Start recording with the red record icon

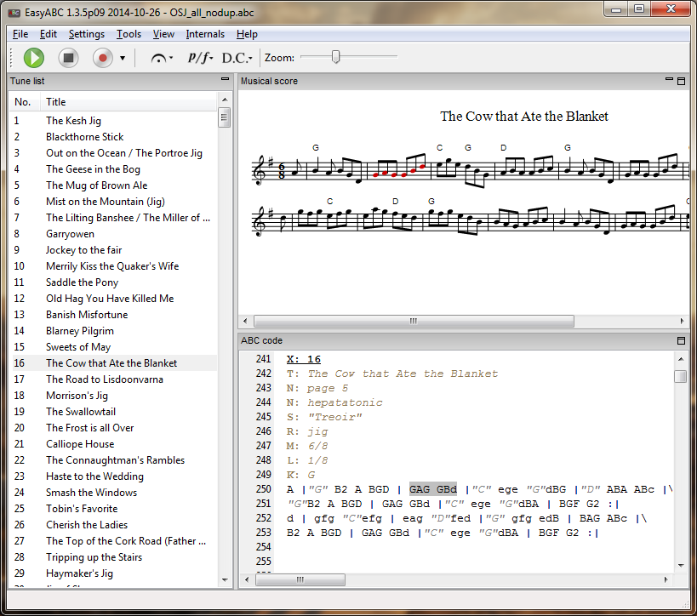tap(104, 58)
